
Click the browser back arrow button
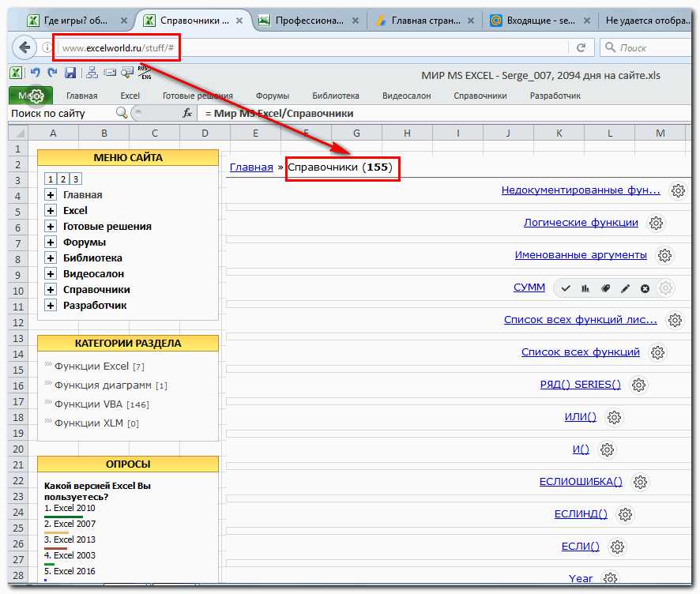click(24, 47)
